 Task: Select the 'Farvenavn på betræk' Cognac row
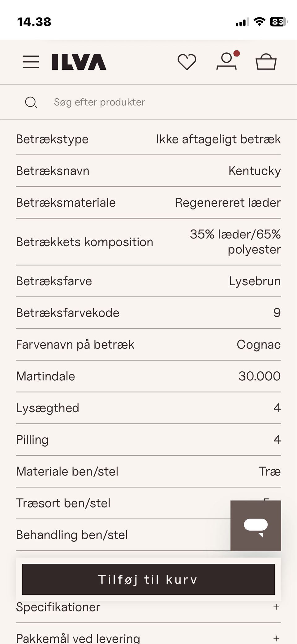148,344
